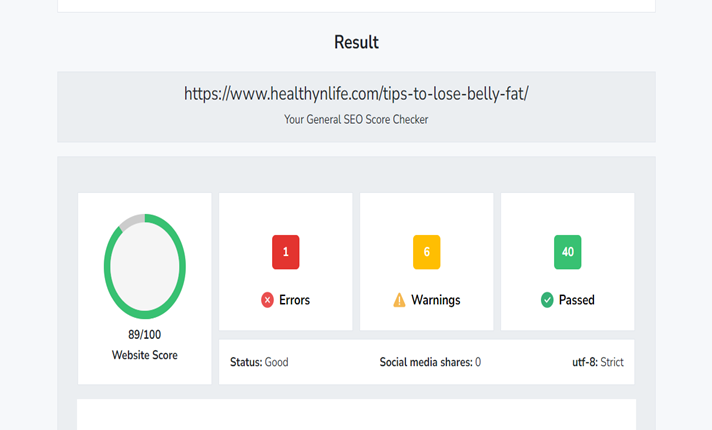
Task: Show the Warnings label details
Action: coord(436,300)
